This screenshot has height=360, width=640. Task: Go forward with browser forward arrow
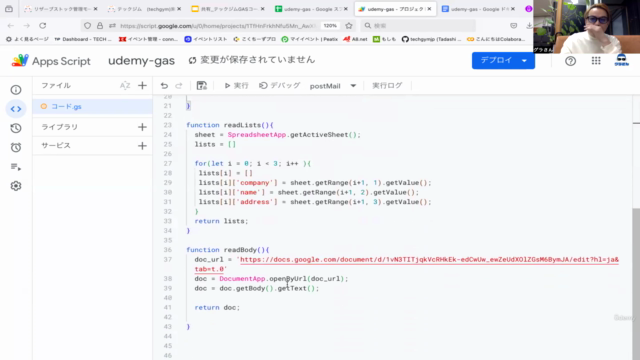(27, 26)
